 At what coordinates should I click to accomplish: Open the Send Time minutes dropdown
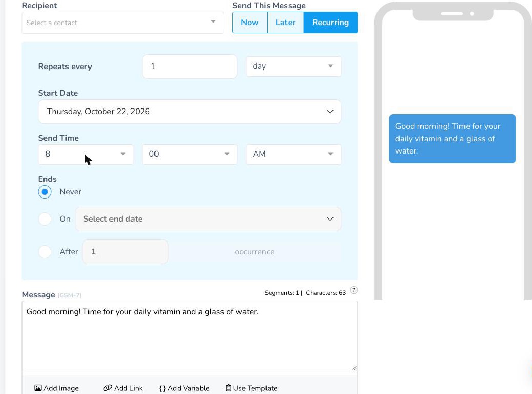click(x=190, y=155)
